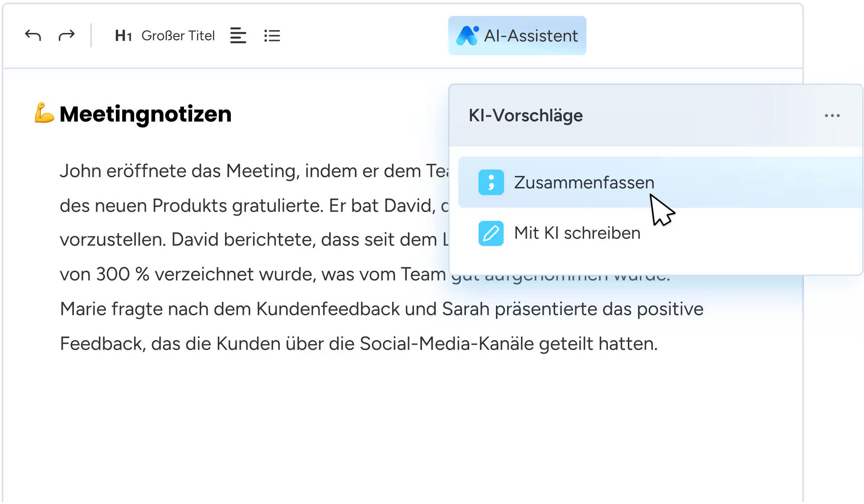864x504 pixels.
Task: Select Zusammenfassen from KI-Vorschläge
Action: coord(660,182)
